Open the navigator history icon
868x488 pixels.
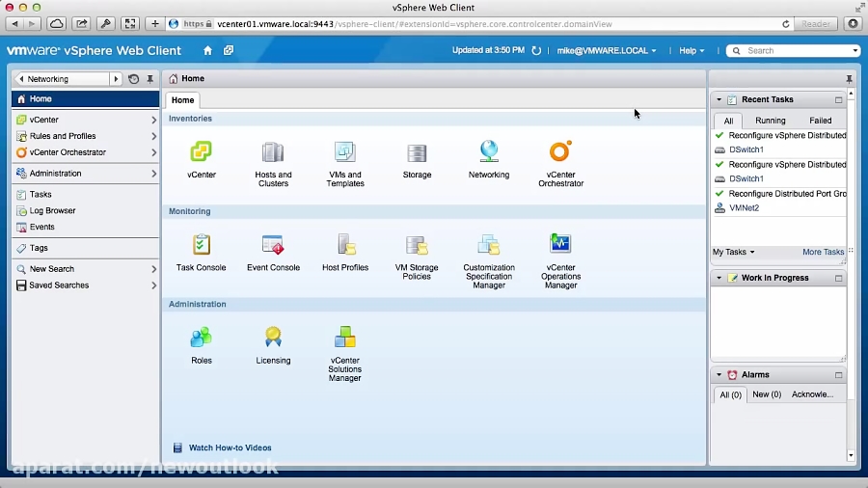click(x=133, y=79)
